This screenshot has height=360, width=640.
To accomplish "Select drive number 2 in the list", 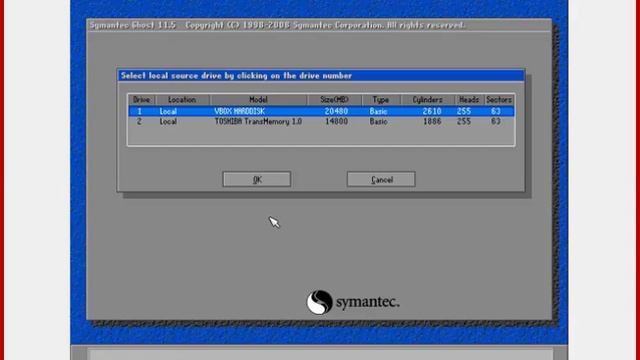I will click(x=139, y=122).
